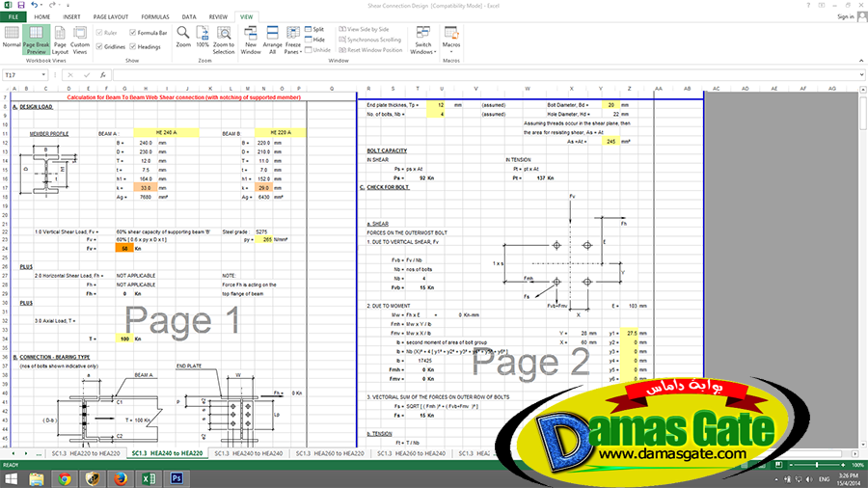Click the formula bar input area
Screen dimensions: 868x488
click(484, 74)
